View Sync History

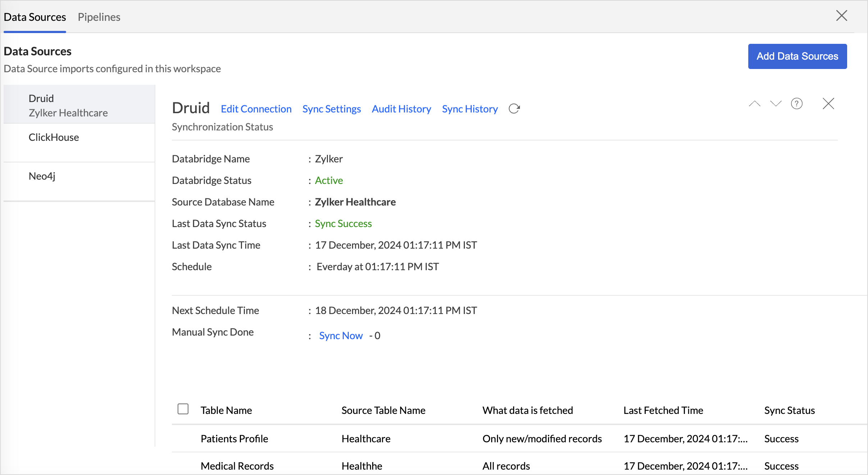pyautogui.click(x=470, y=109)
